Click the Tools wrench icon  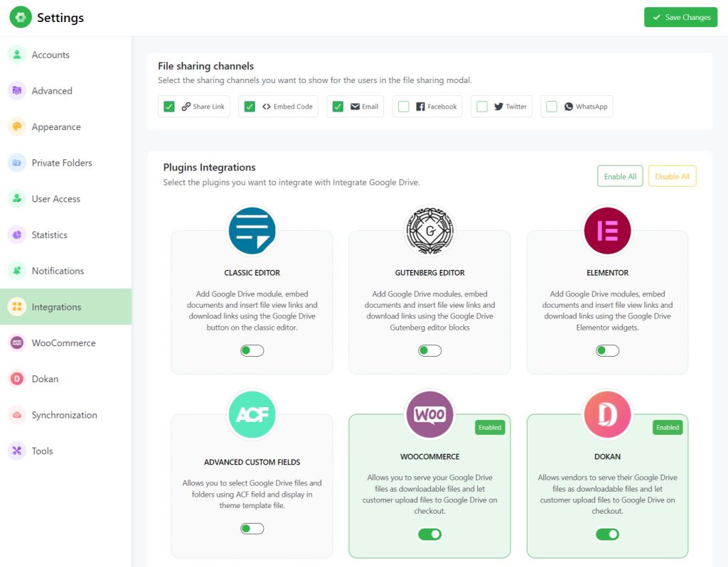[17, 450]
